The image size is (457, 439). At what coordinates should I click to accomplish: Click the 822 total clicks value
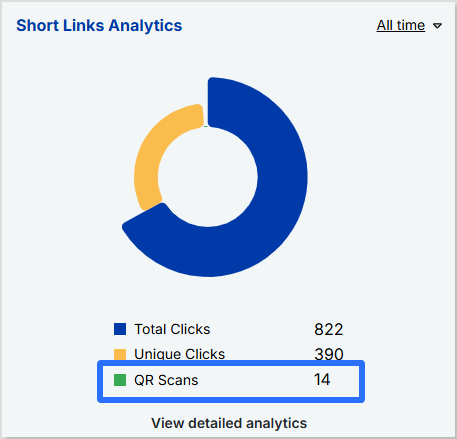click(329, 329)
